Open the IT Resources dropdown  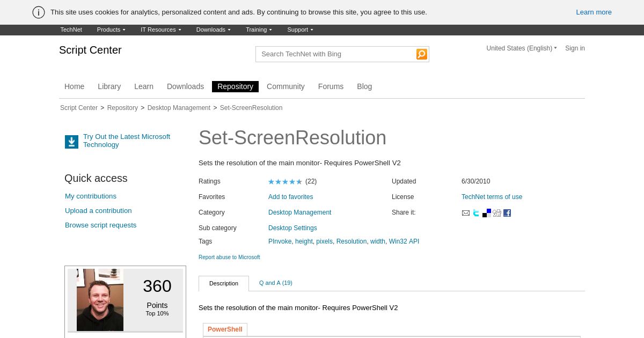coord(161,30)
